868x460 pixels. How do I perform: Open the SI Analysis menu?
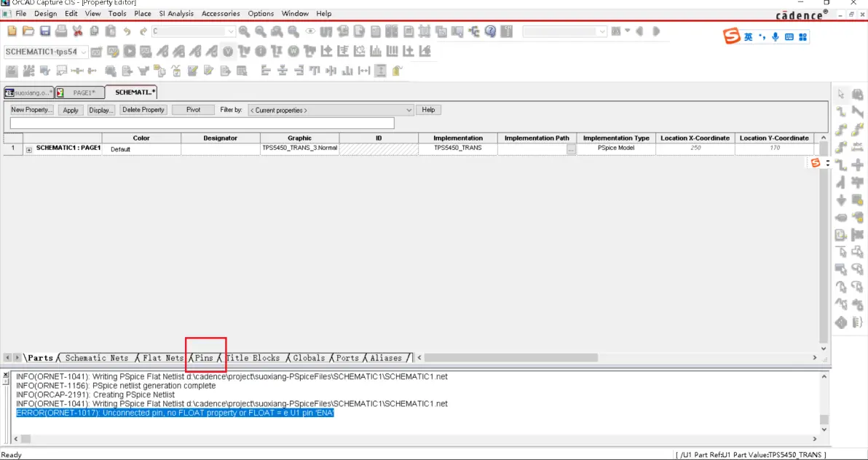point(176,13)
